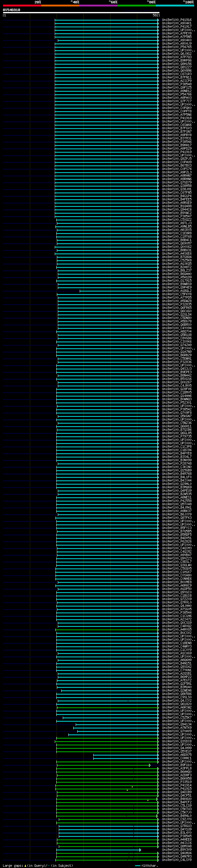Click the green ~80% legend segment
Viewport: 197px width, 868px height.
point(137,6)
